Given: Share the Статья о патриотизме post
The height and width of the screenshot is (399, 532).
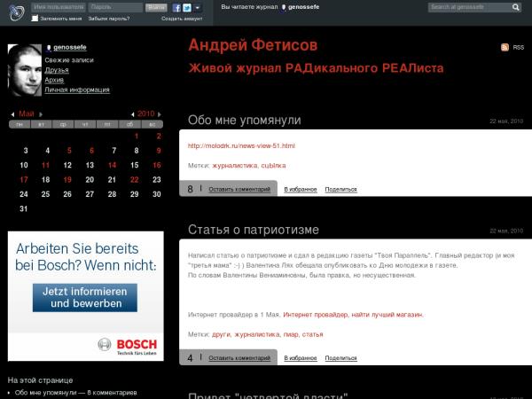Looking at the screenshot, I should [341, 358].
